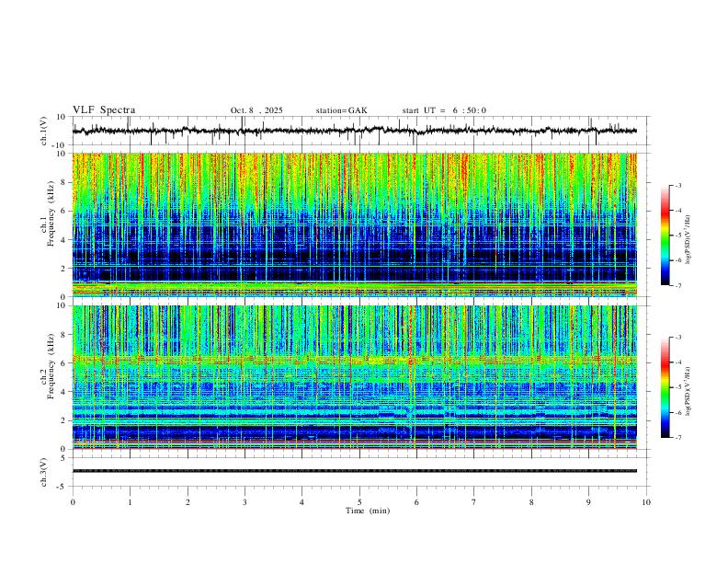728x563 pixels.
Task: Click the 'Time (min)' axis label
Action: [x=368, y=511]
